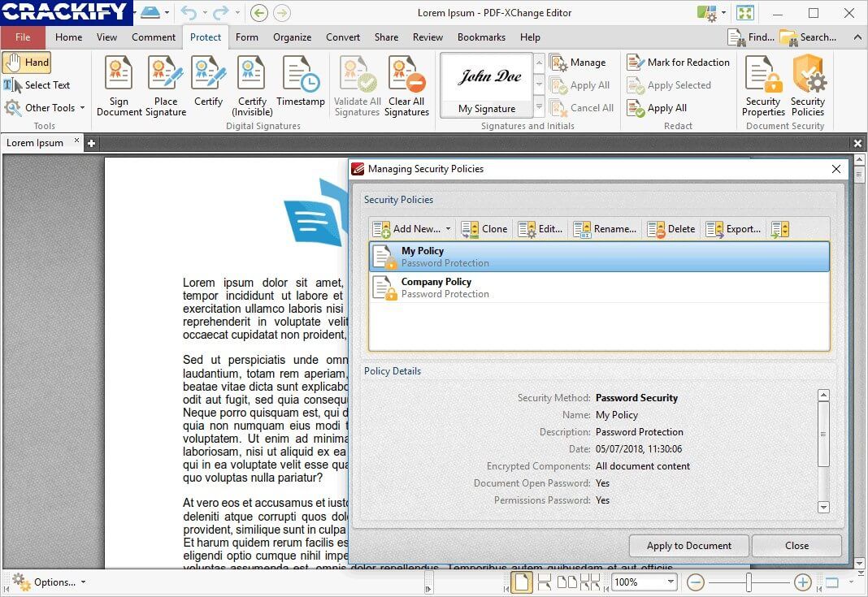The height and width of the screenshot is (597, 868).
Task: Switch to two pages layout
Action: tap(566, 582)
